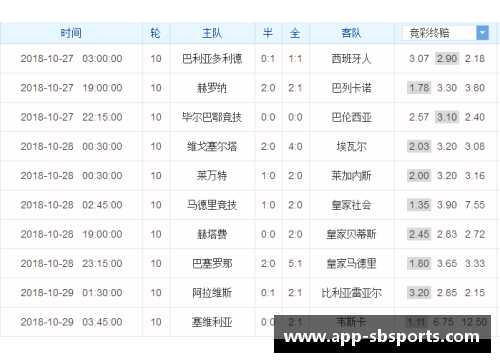Click the 轮 column header
500x362 pixels.
click(156, 33)
